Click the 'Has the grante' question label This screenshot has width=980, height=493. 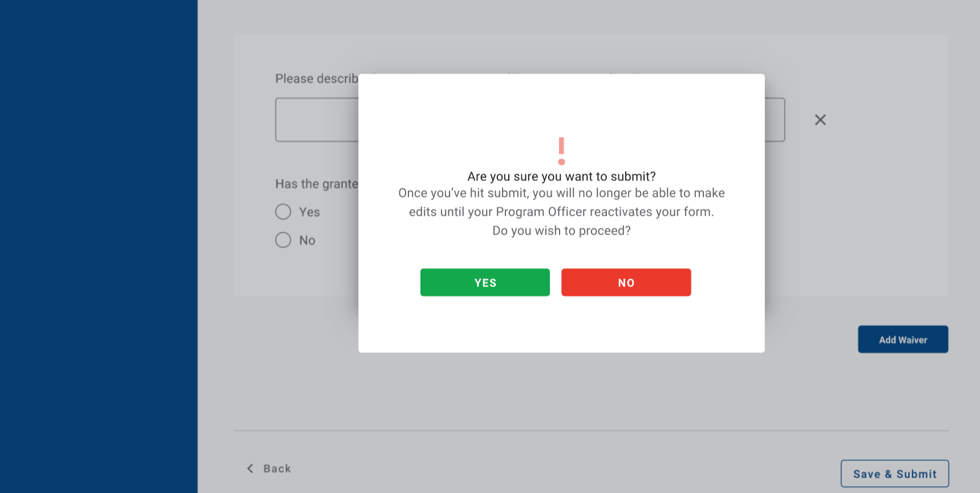pos(317,184)
